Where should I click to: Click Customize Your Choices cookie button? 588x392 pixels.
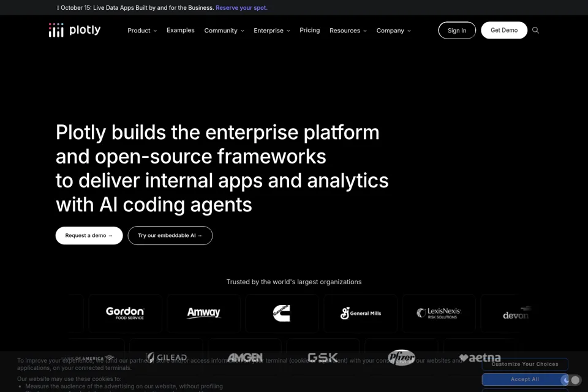coord(525,364)
